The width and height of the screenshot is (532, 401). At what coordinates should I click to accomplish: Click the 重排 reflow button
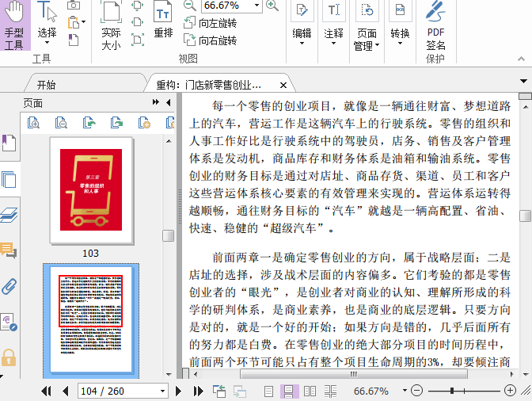point(163,20)
